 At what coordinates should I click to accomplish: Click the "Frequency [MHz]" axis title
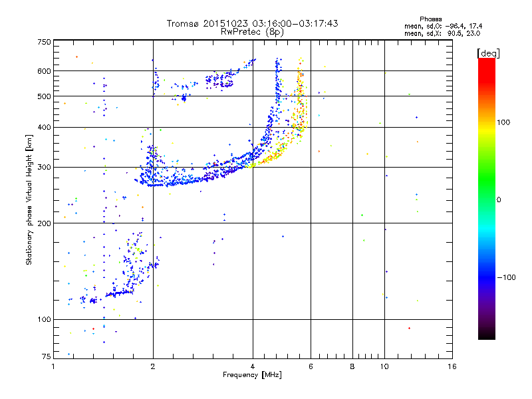pyautogui.click(x=252, y=374)
